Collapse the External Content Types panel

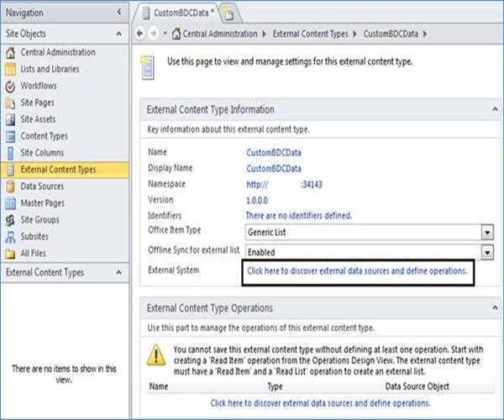(x=119, y=273)
